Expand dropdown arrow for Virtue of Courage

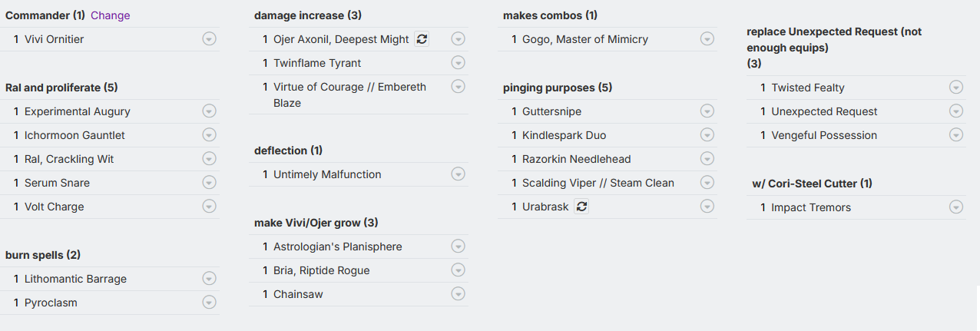(x=458, y=87)
